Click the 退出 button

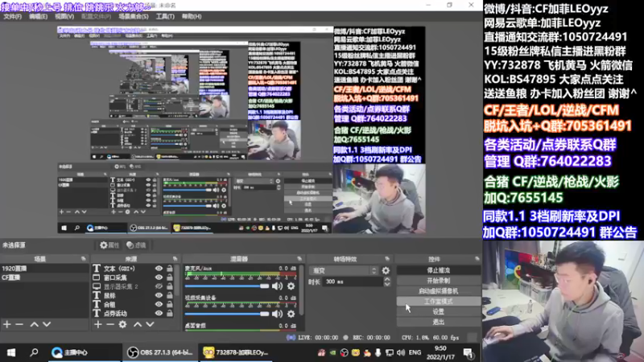tap(438, 322)
